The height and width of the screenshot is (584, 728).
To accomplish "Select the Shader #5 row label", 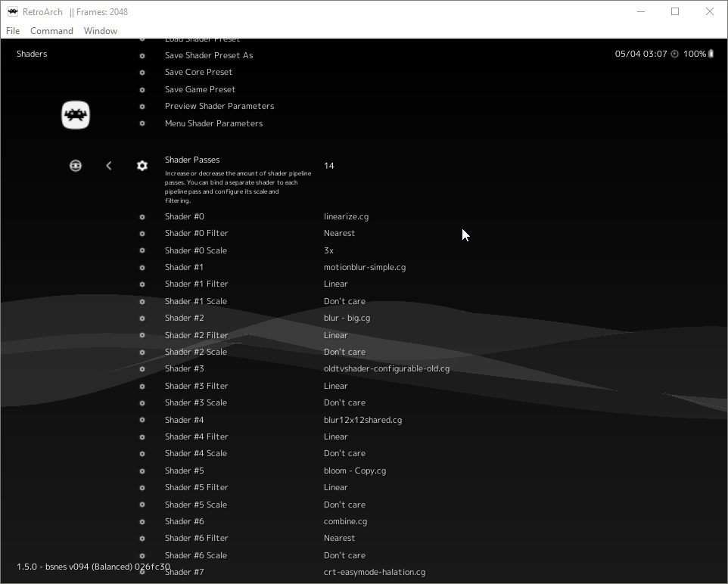I will point(185,471).
